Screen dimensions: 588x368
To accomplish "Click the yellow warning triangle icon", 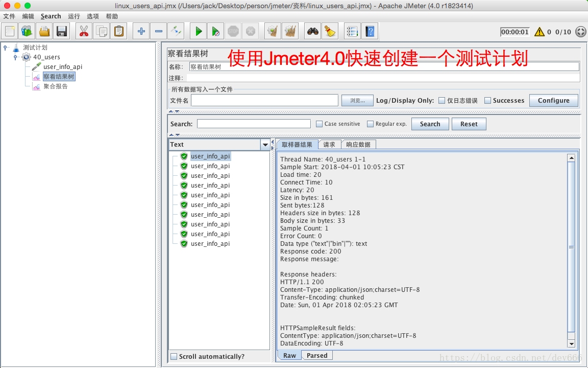I will pos(539,32).
